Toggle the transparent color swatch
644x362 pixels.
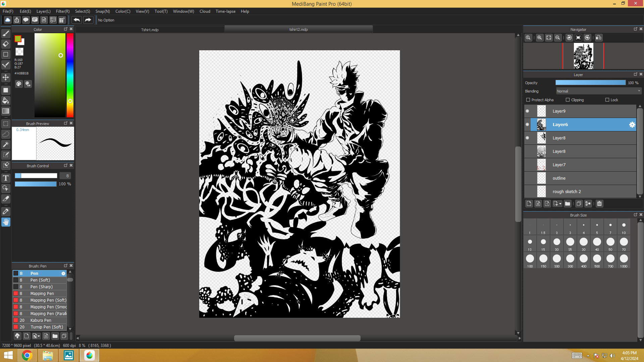19,52
